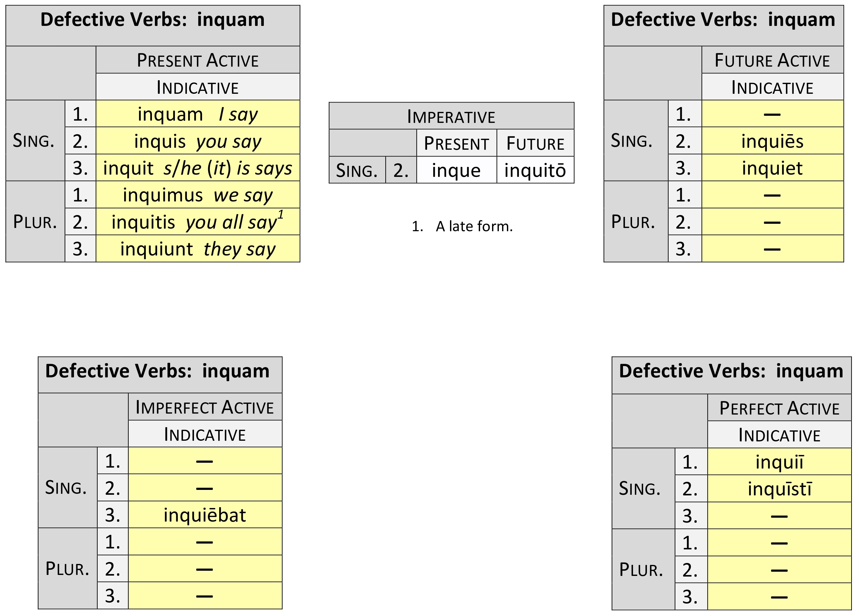Select the "inquimus we say" cell

click(x=197, y=195)
